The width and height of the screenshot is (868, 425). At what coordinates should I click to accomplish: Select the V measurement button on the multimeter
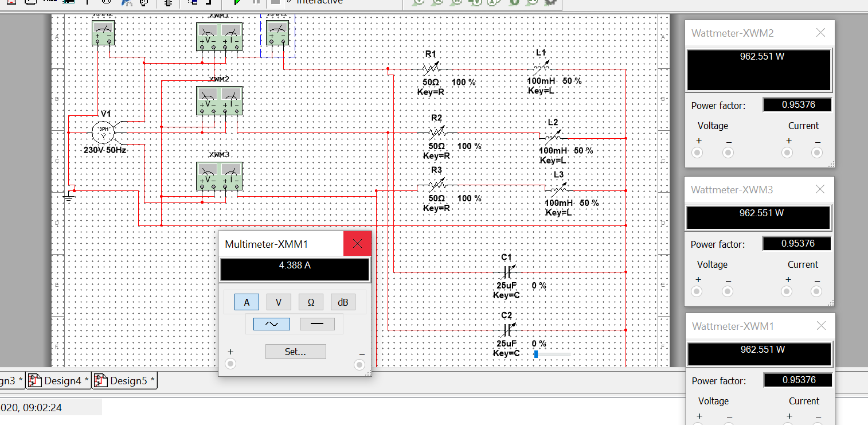pyautogui.click(x=279, y=302)
